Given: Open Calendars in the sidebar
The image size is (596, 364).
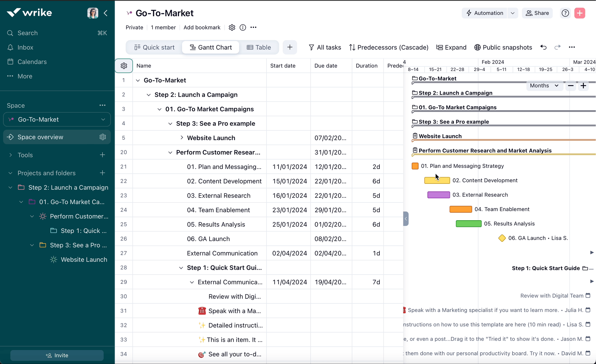Looking at the screenshot, I should point(31,62).
